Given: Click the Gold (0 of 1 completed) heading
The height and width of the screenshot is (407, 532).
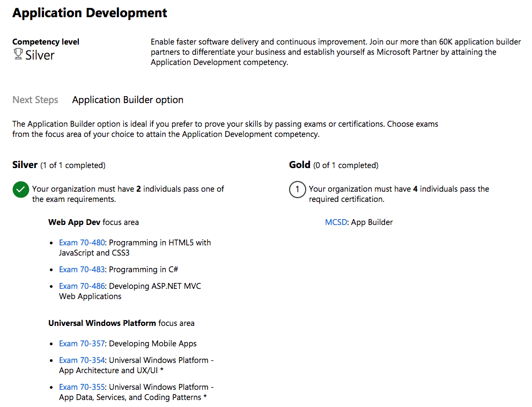Looking at the screenshot, I should pos(334,165).
